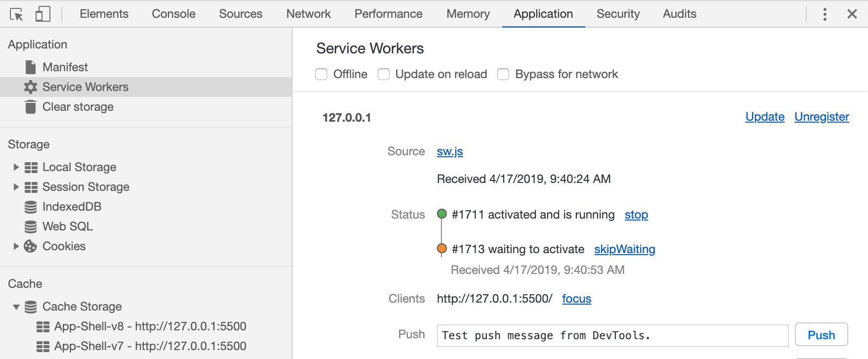Viewport: 868px width, 359px height.
Task: Click "Received 4/17/2019, 9:40:24 AM" text
Action: (x=524, y=179)
